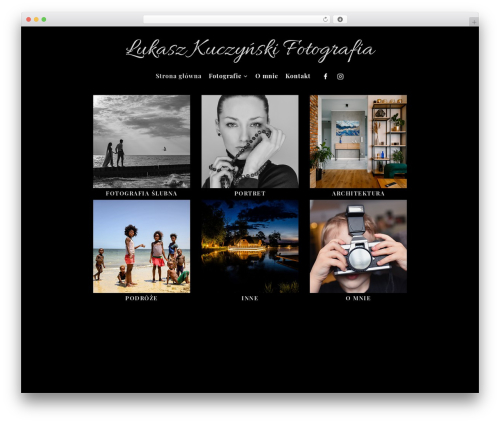
Task: Open the Inne caption link
Action: [250, 298]
